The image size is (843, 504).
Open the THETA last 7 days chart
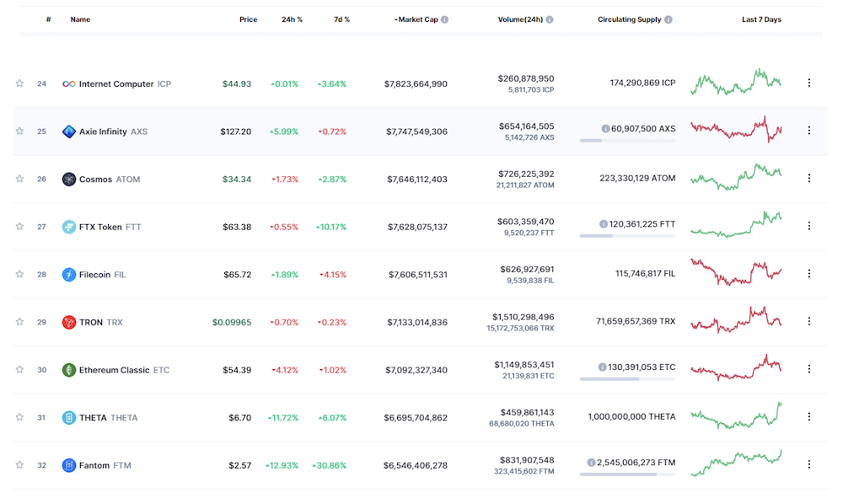736,415
